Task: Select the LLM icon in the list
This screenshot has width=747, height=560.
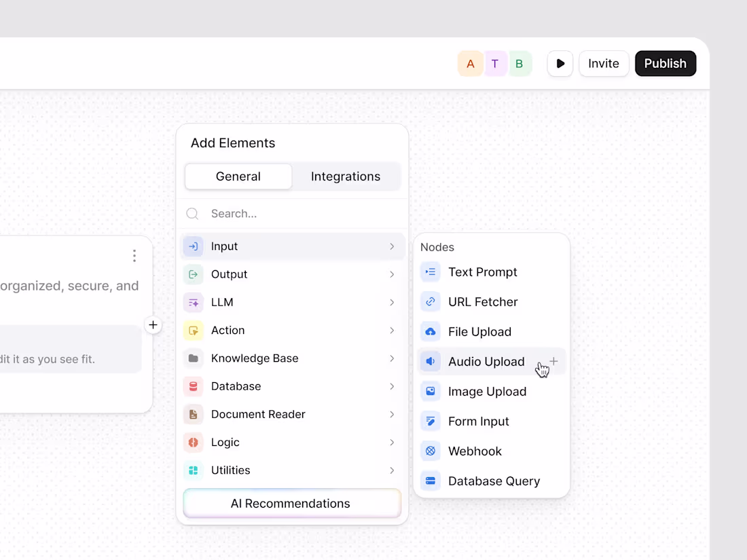Action: (194, 301)
